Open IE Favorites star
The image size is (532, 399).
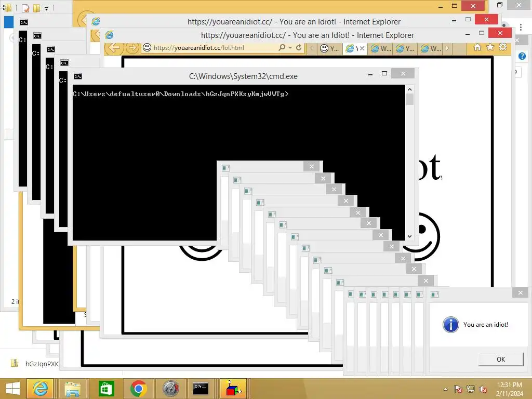pyautogui.click(x=490, y=47)
